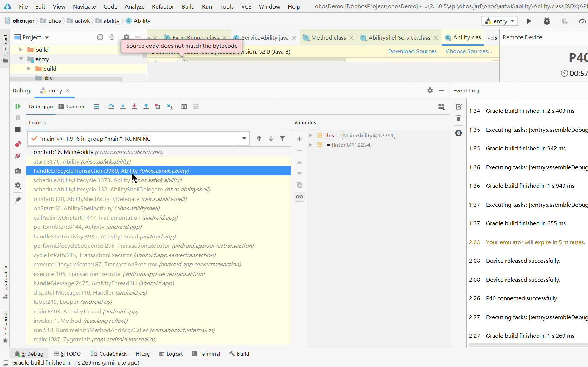Open the Refactor menu
Screen dimensions: 588x367
click(x=163, y=6)
